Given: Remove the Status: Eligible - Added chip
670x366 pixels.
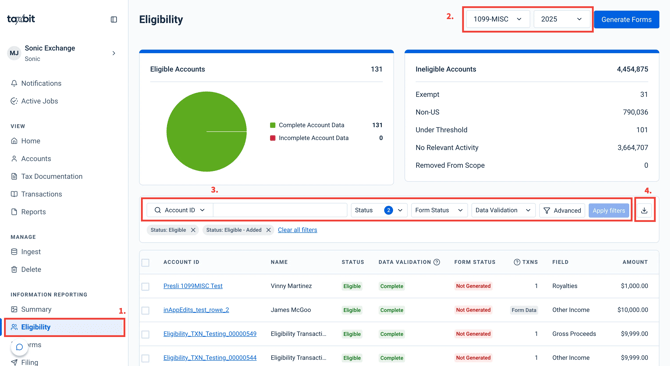Looking at the screenshot, I should (268, 230).
